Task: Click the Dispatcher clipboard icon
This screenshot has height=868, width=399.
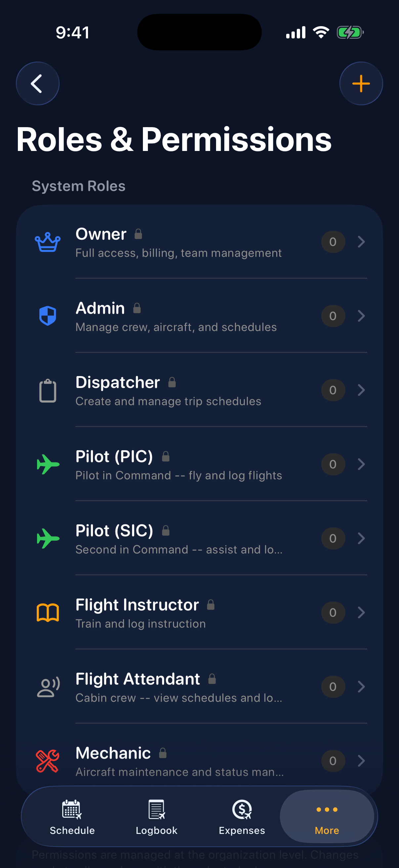Action: coord(47,390)
